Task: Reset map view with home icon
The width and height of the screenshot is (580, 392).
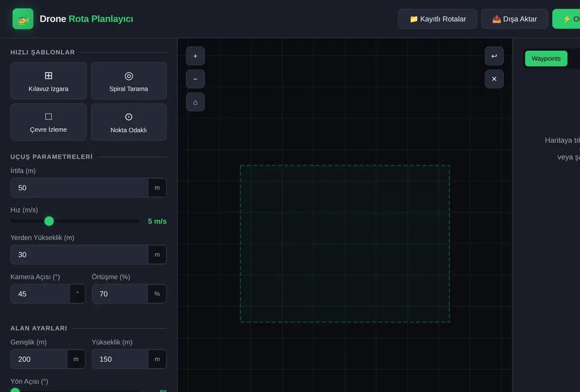Action: (x=195, y=102)
